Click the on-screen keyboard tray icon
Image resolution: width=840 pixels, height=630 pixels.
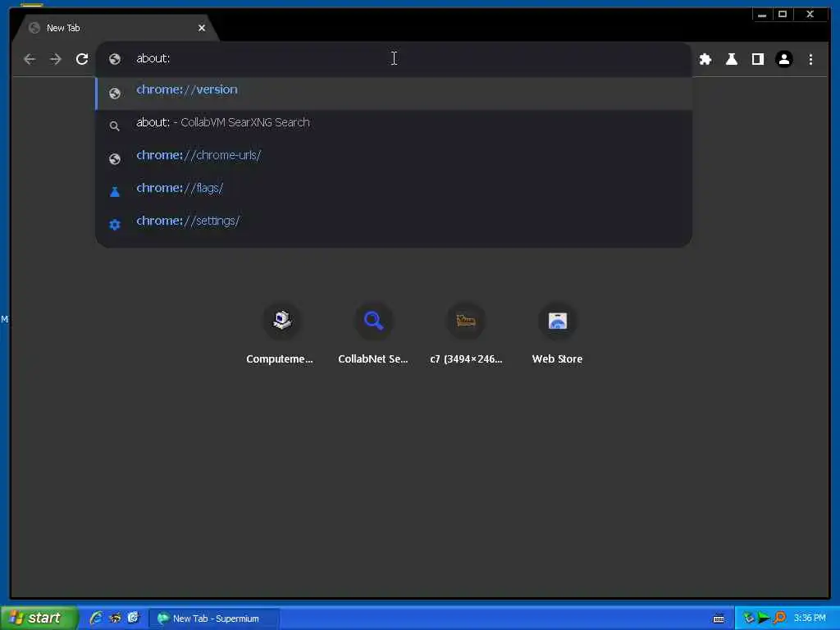tap(719, 619)
